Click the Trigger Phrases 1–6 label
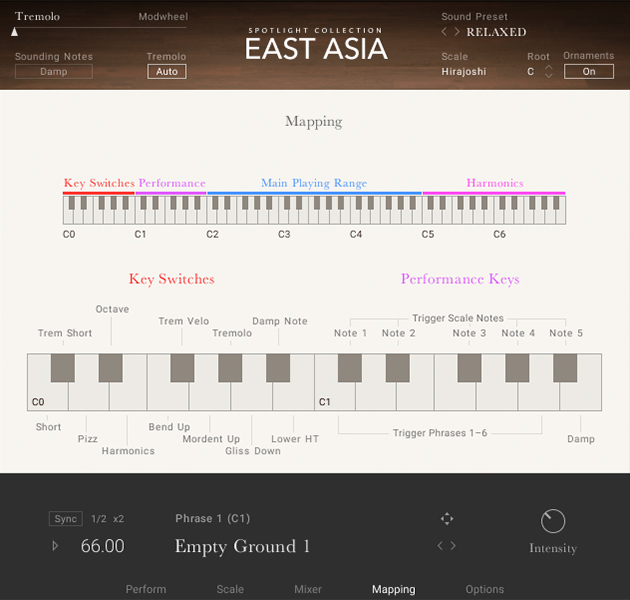Image resolution: width=630 pixels, height=600 pixels. (440, 433)
